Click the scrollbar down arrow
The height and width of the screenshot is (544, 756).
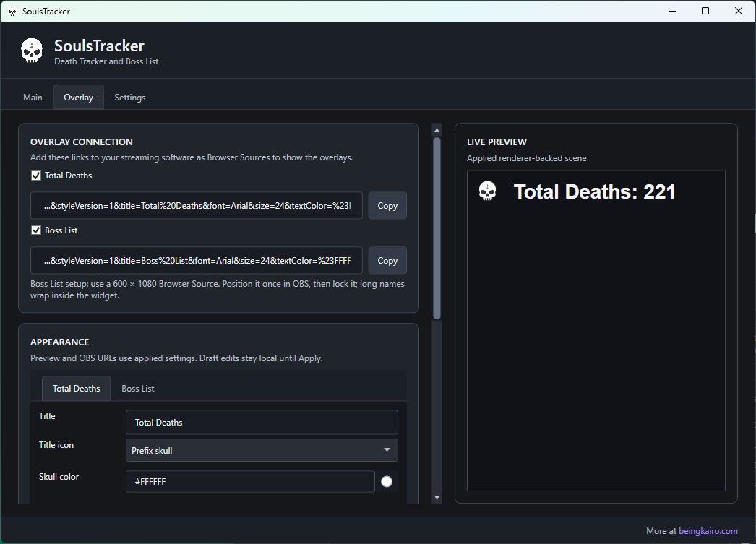tap(437, 498)
